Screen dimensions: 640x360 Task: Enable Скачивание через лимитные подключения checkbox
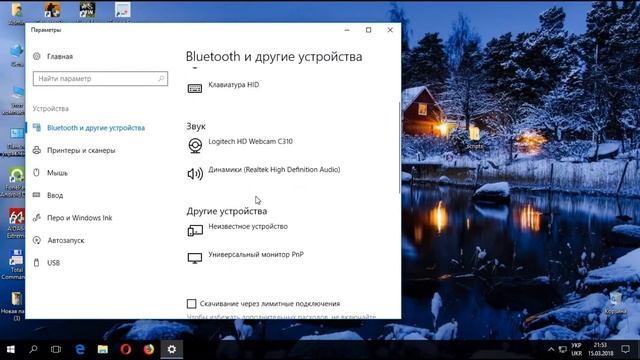(191, 304)
